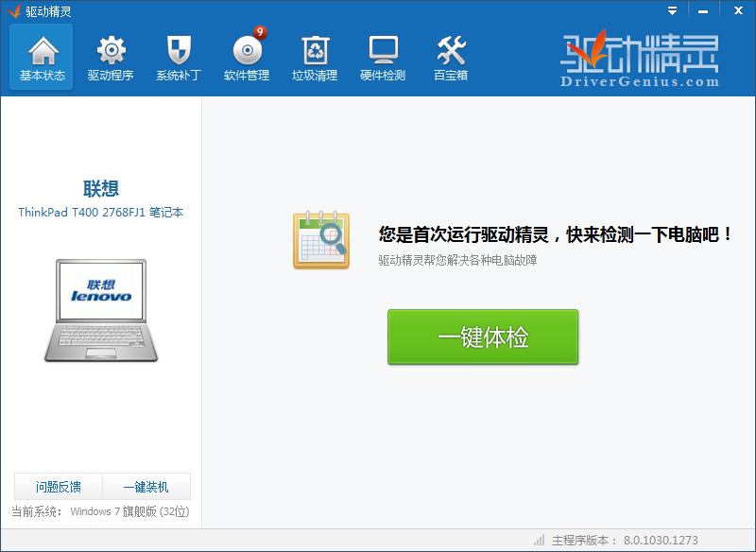
Task: Click version number 8.0.1030.1273
Action: [661, 540]
